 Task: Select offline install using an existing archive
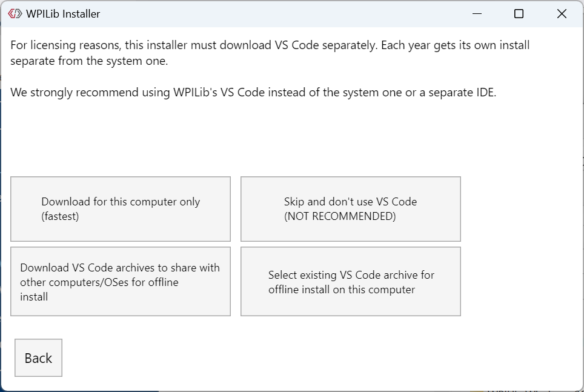pyautogui.click(x=350, y=281)
